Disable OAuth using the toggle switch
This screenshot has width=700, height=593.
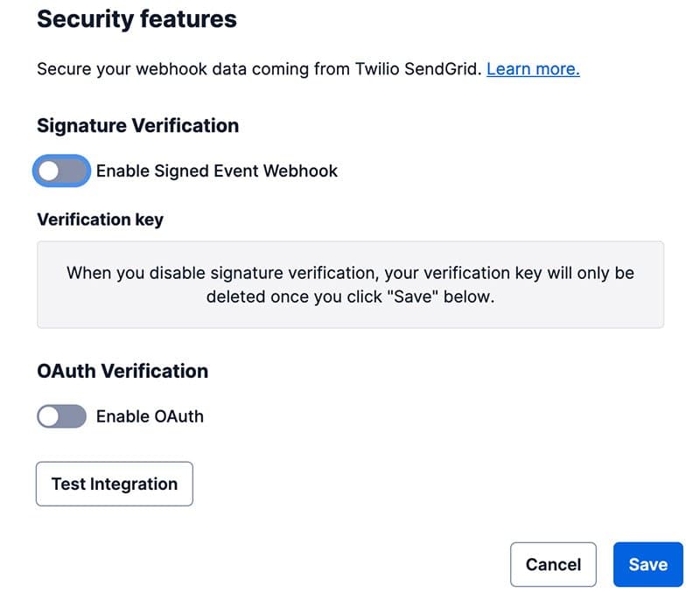tap(59, 416)
